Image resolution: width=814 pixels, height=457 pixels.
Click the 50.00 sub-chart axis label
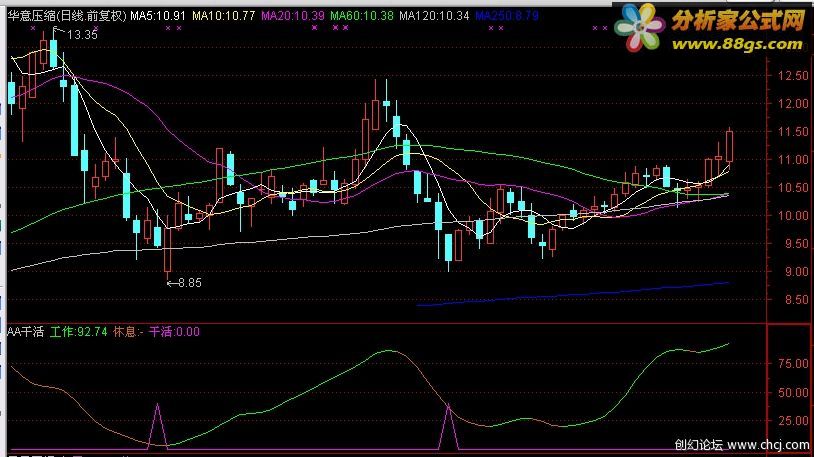tap(793, 393)
